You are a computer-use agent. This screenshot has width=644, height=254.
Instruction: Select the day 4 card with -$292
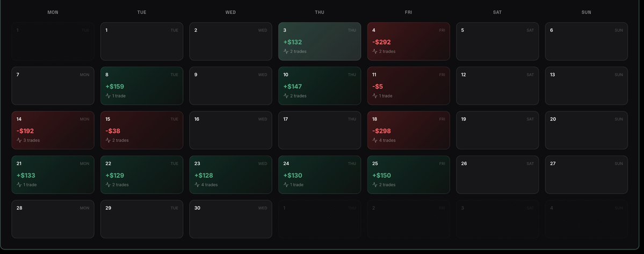[409, 41]
